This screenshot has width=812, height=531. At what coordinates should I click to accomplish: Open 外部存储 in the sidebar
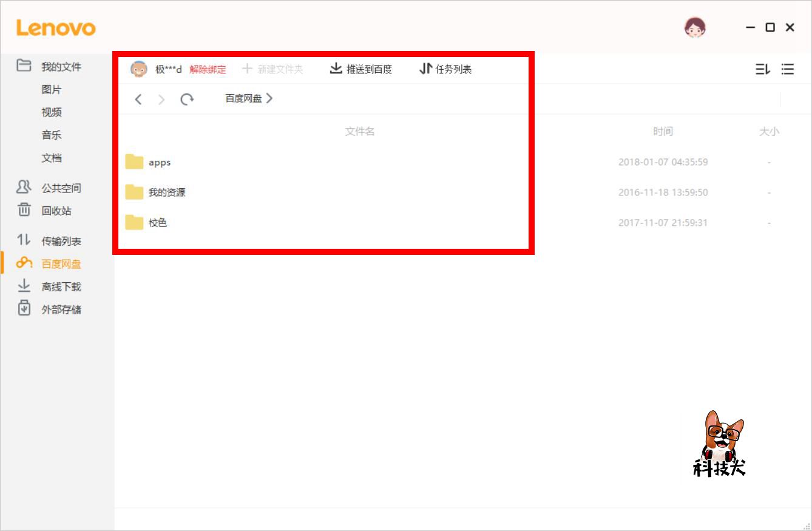[x=61, y=309]
